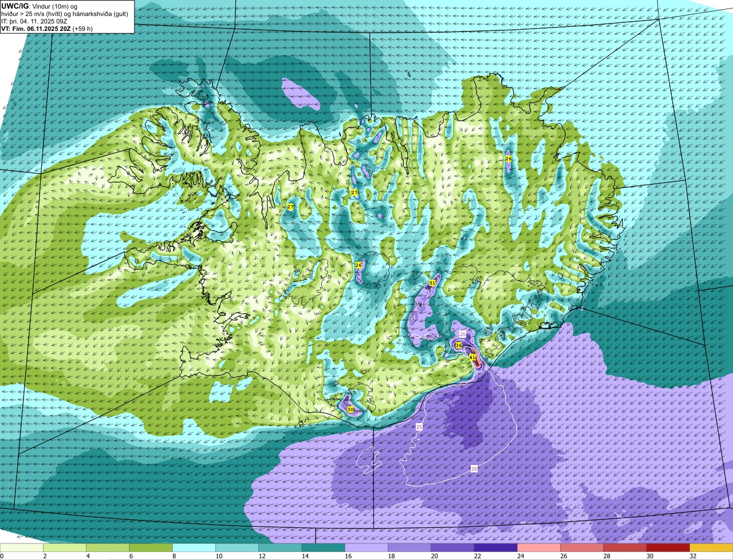Click the 2–4 m/s light yellow-green legend swatch
The width and height of the screenshot is (733, 560).
(x=65, y=548)
